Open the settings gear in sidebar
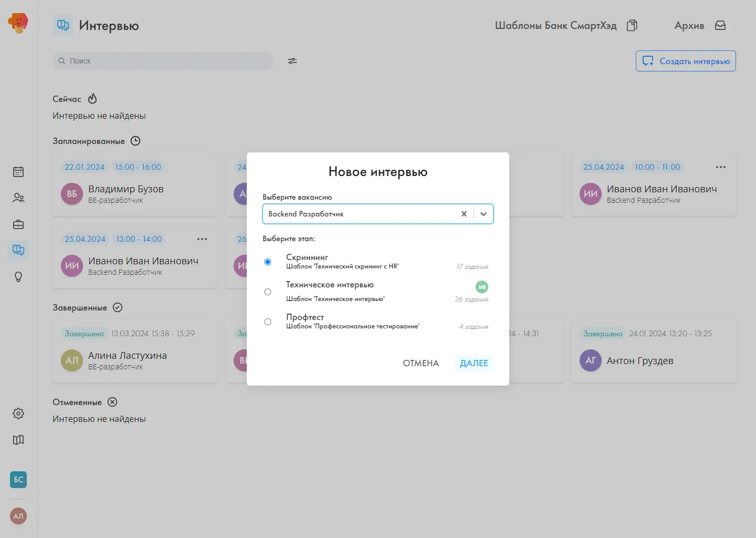Viewport: 756px width, 538px height. 18,413
